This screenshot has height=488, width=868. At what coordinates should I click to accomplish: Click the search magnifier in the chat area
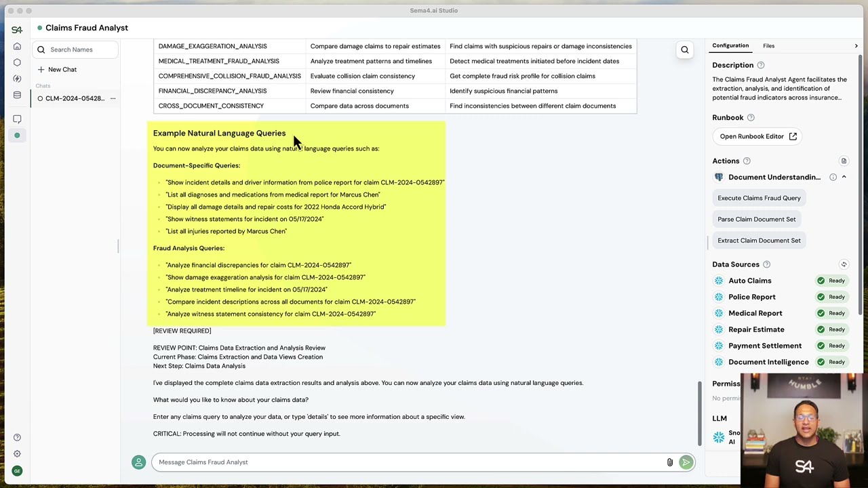pyautogui.click(x=685, y=49)
